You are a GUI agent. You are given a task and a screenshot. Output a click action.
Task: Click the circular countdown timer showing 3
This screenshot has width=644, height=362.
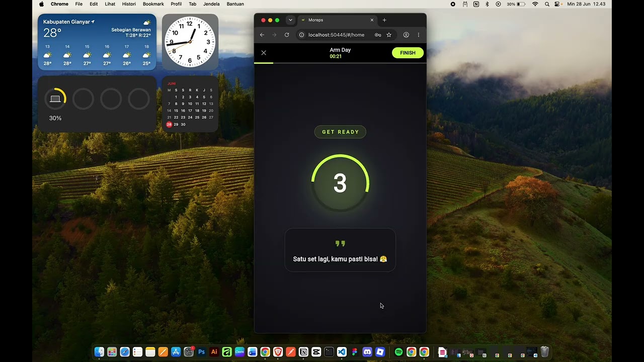(x=340, y=183)
